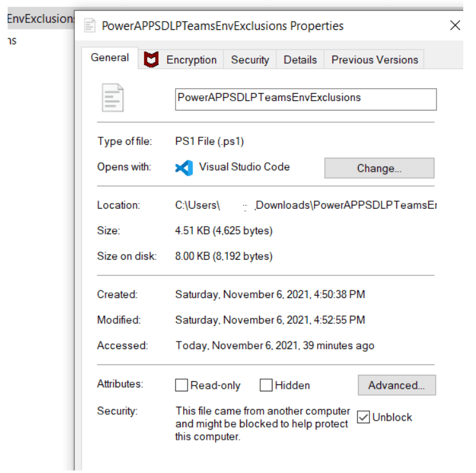
Task: Click the McAfee shield icon on Encryption tab
Action: point(151,60)
